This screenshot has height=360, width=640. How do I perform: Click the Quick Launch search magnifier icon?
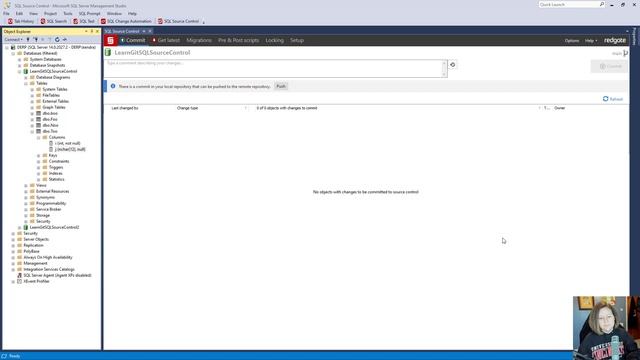602,4
